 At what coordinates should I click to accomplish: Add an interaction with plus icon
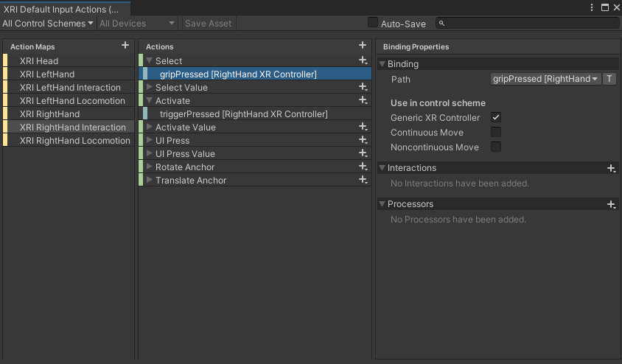611,168
